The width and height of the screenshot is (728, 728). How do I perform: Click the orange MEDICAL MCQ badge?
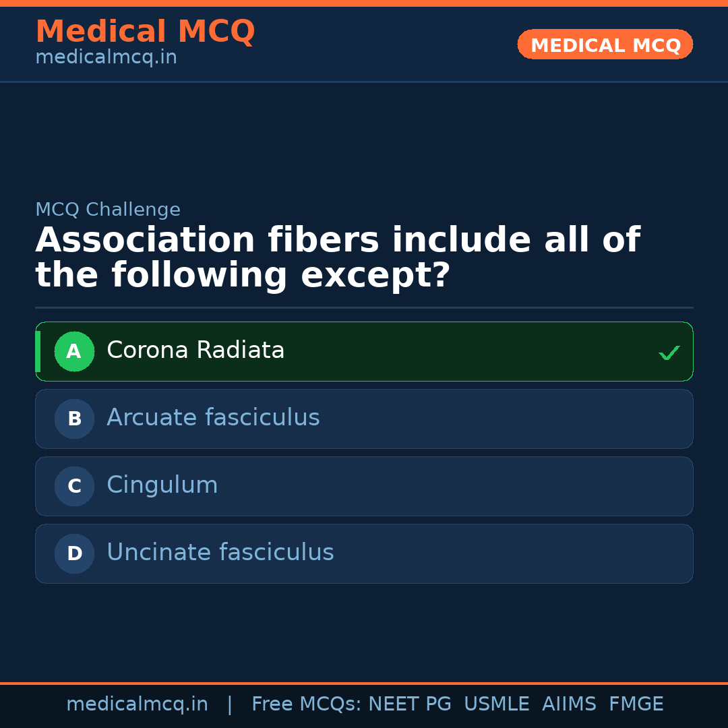[x=605, y=45]
